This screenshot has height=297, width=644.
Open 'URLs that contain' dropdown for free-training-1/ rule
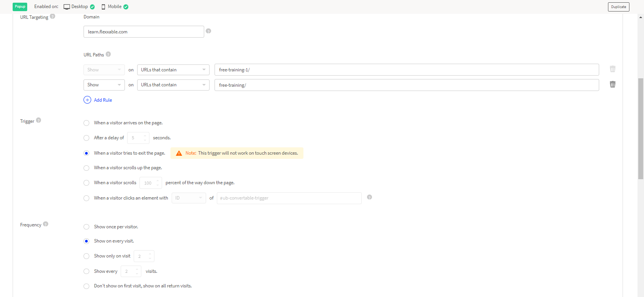(x=173, y=70)
